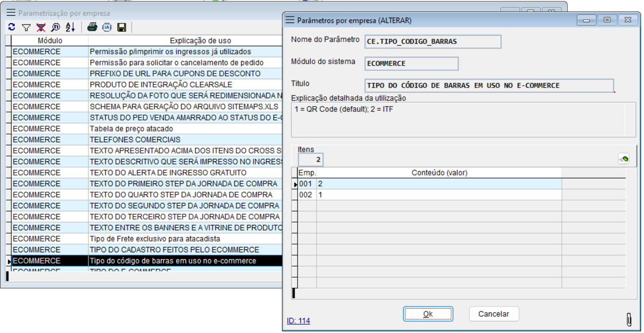Click the refresh icon on the toolbar
The image size is (644, 333).
pos(11,26)
